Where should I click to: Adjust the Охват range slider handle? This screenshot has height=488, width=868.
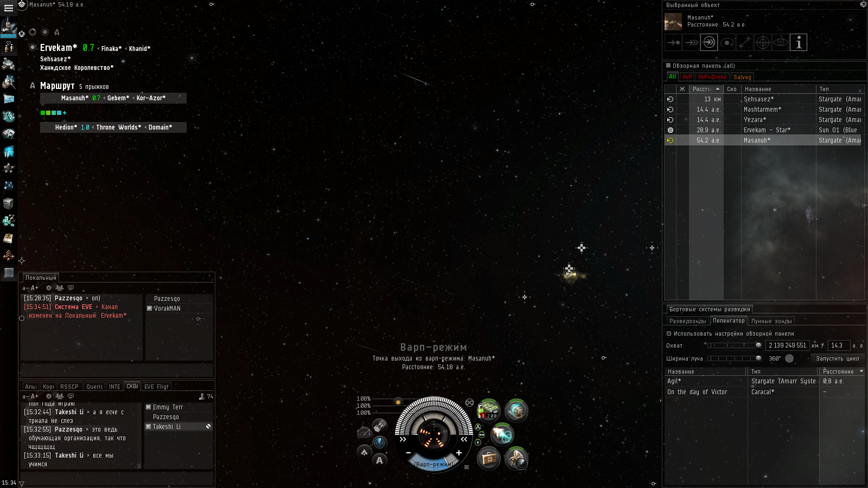[758, 345]
